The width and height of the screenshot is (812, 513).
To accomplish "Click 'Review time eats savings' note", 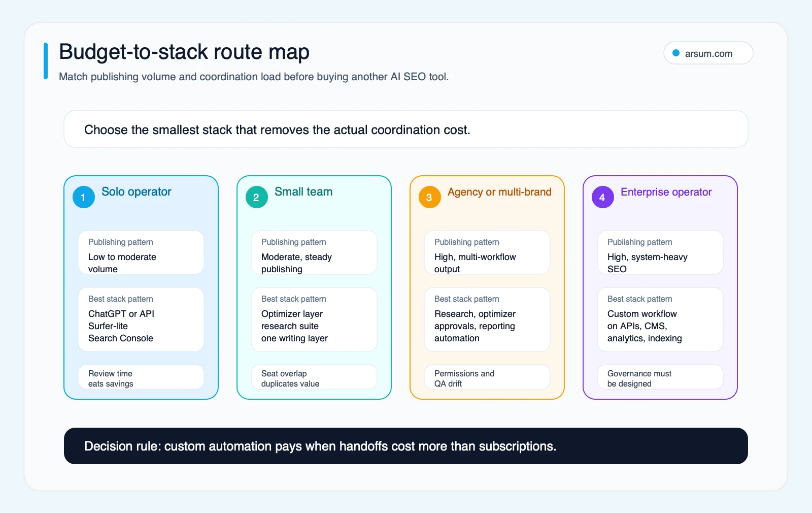I will point(141,377).
